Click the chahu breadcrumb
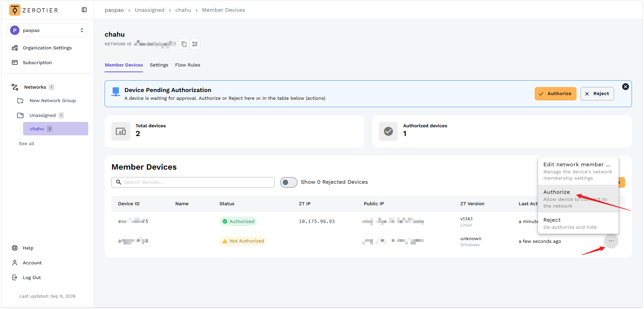Viewport: 644px width, 309px height. coord(183,10)
